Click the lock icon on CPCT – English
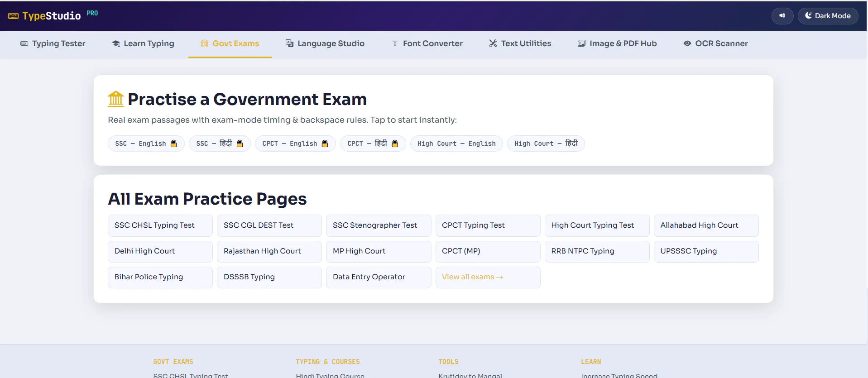The image size is (868, 378). tap(325, 144)
